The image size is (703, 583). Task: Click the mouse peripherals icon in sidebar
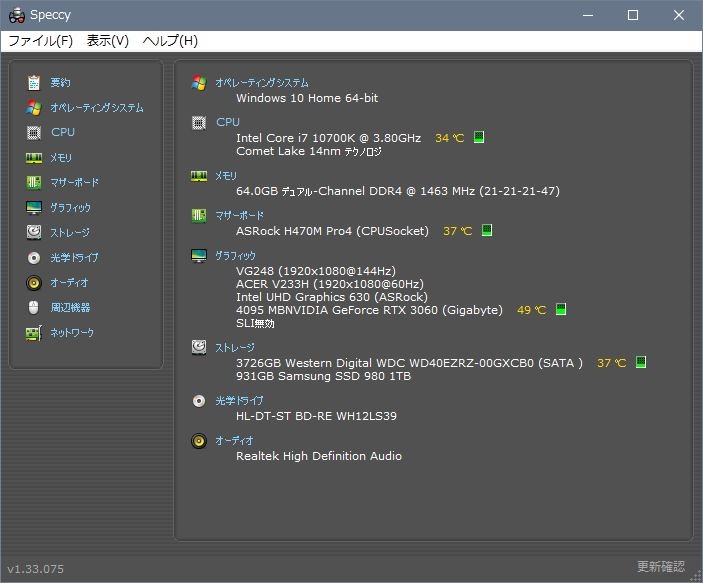[x=34, y=308]
